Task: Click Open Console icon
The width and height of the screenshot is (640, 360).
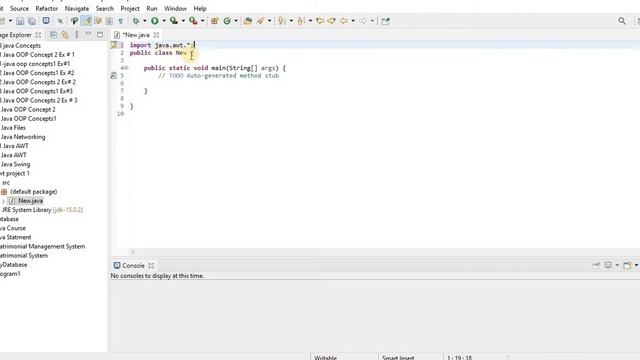Action: [x=627, y=265]
